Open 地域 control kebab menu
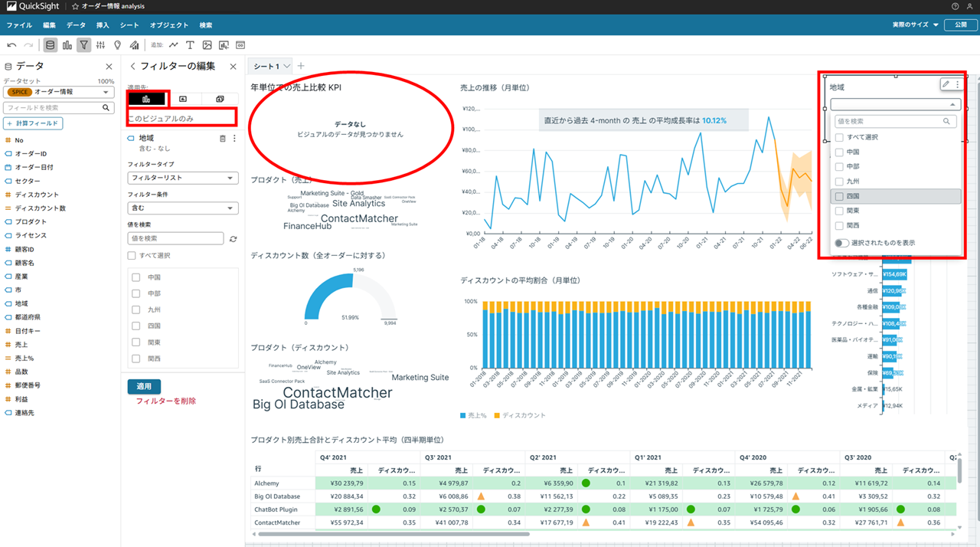The height and width of the screenshot is (547, 980). pos(957,84)
